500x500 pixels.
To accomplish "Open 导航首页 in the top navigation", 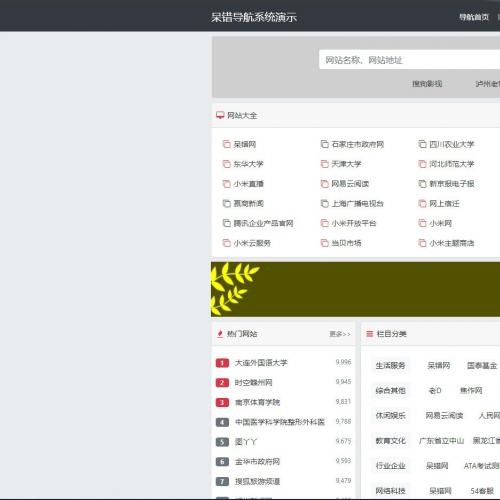I will [x=474, y=17].
